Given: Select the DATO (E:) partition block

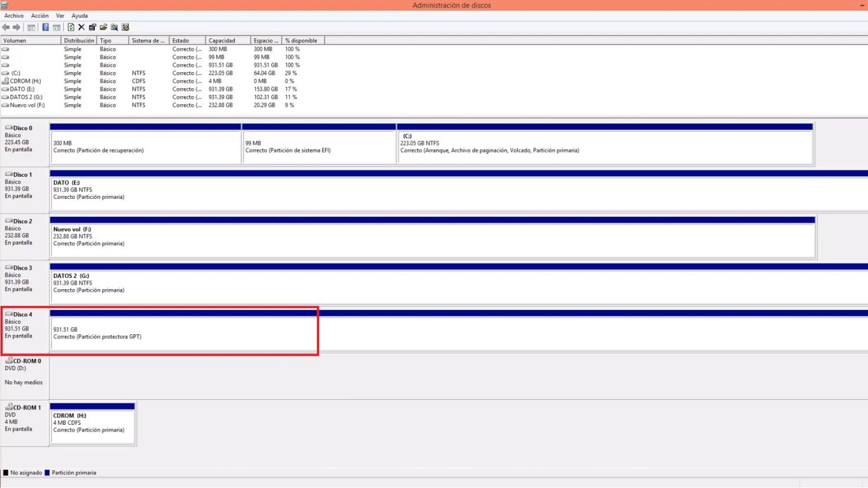Looking at the screenshot, I should 459,190.
